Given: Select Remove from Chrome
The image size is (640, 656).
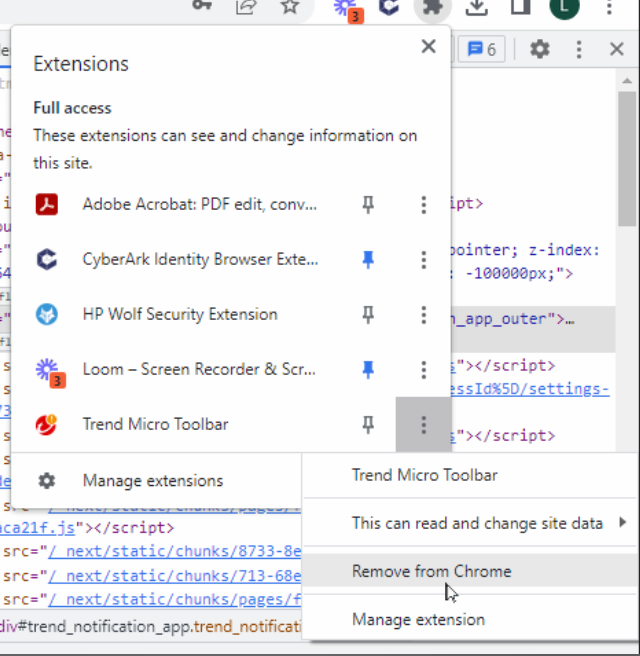Looking at the screenshot, I should pos(431,571).
